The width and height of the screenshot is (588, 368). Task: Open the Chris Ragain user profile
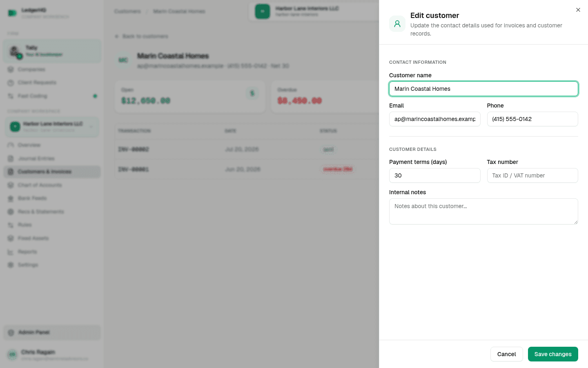52,355
